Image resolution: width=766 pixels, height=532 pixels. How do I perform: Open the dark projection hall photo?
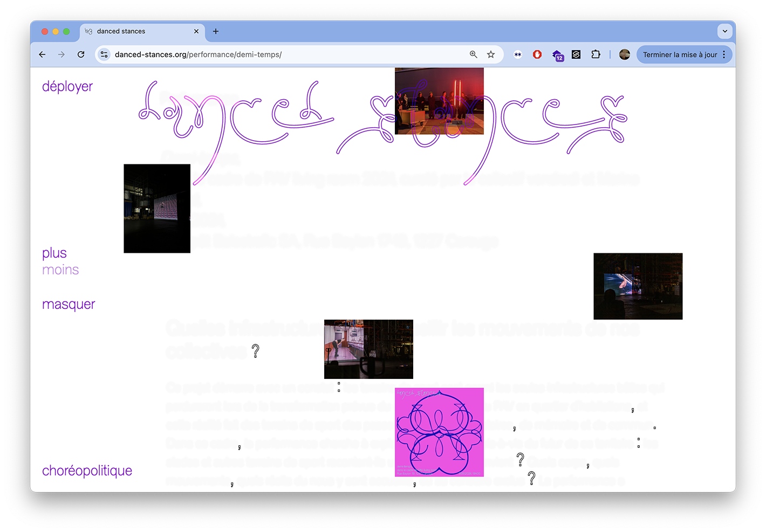pyautogui.click(x=157, y=209)
